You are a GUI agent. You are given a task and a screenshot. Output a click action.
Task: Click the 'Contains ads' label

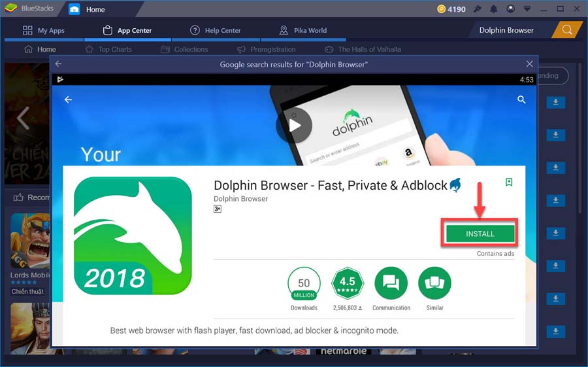(x=495, y=254)
